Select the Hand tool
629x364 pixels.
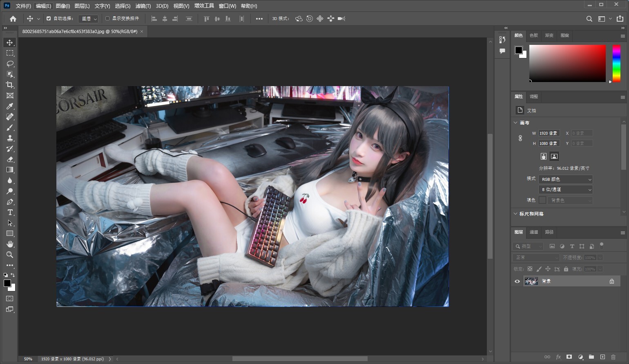10,244
